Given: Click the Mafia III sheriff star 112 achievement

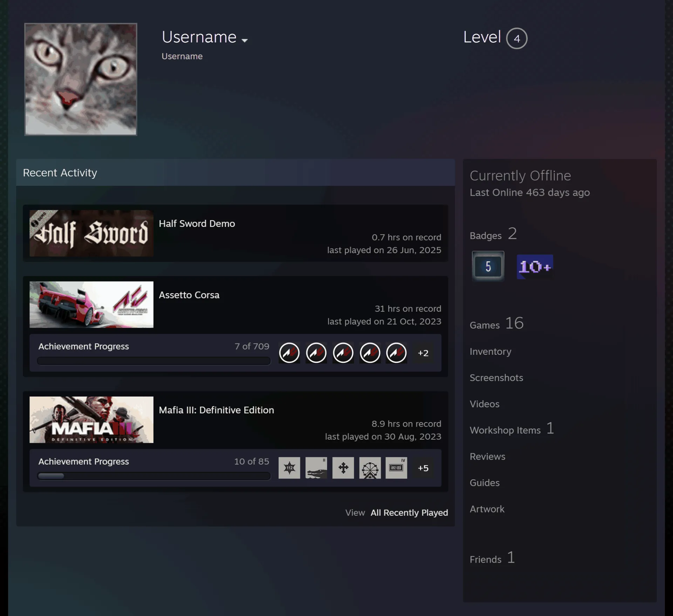Looking at the screenshot, I should click(289, 468).
